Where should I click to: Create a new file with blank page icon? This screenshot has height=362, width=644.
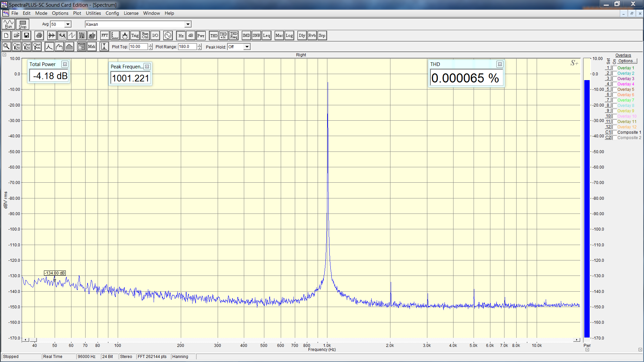tap(6, 36)
